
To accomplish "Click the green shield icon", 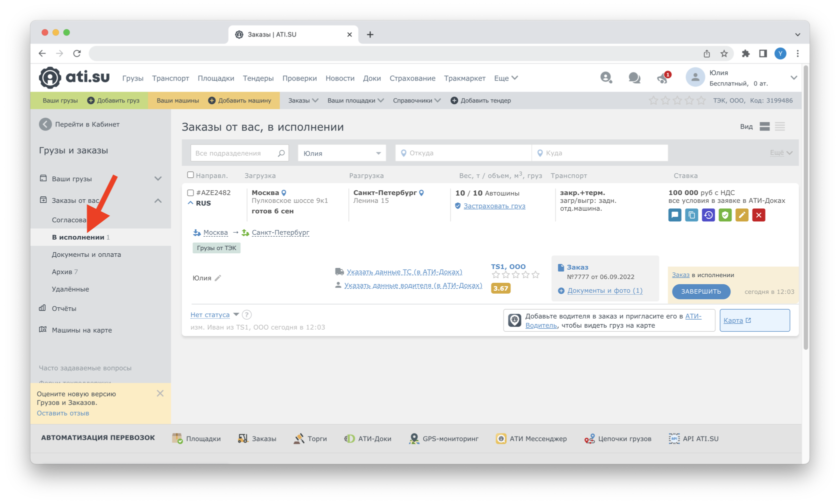I will [725, 215].
